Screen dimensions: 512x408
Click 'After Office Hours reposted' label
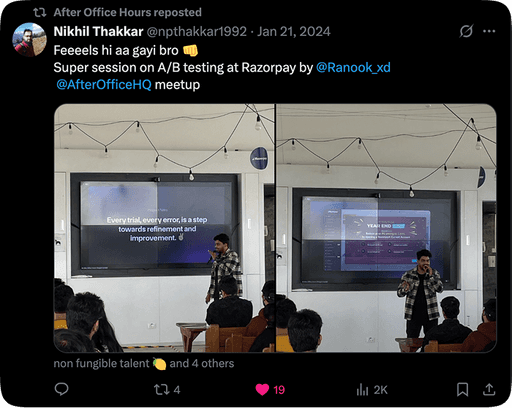128,12
